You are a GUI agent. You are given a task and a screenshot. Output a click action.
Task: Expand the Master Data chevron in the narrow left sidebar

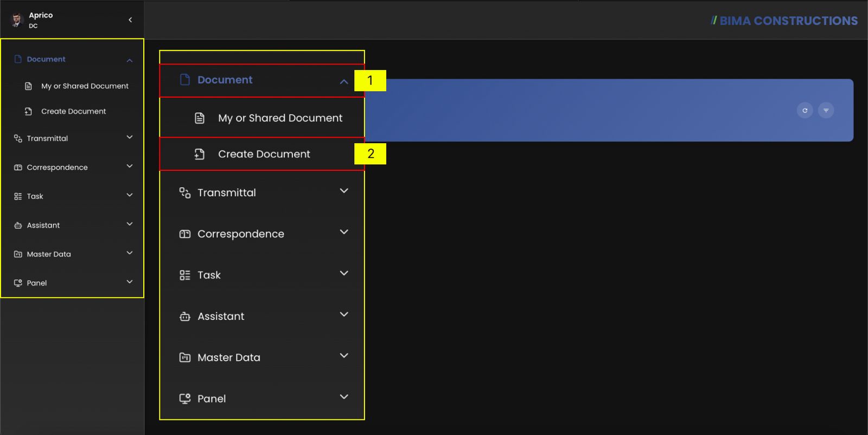point(130,253)
